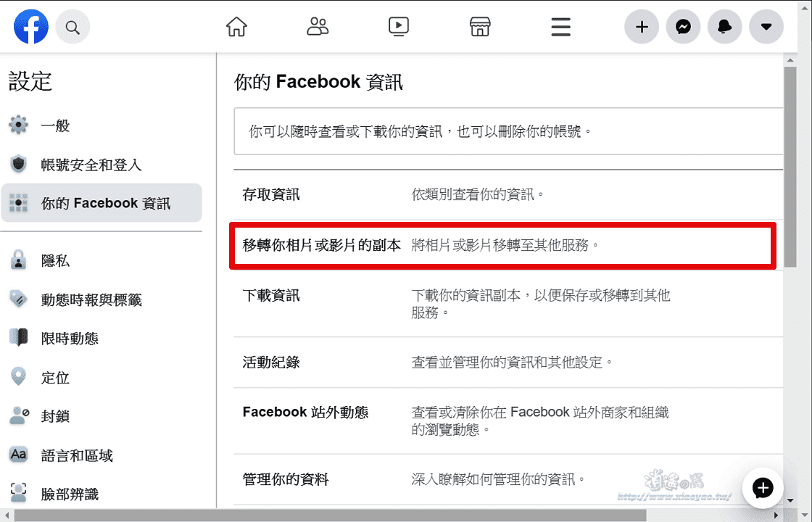
Task: Open the hamburger menu icon
Action: (x=561, y=27)
